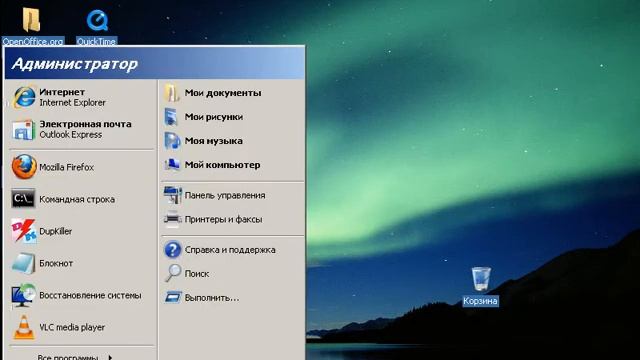The width and height of the screenshot is (640, 360).
Task: Click the Интернет menu label
Action: coord(62,92)
